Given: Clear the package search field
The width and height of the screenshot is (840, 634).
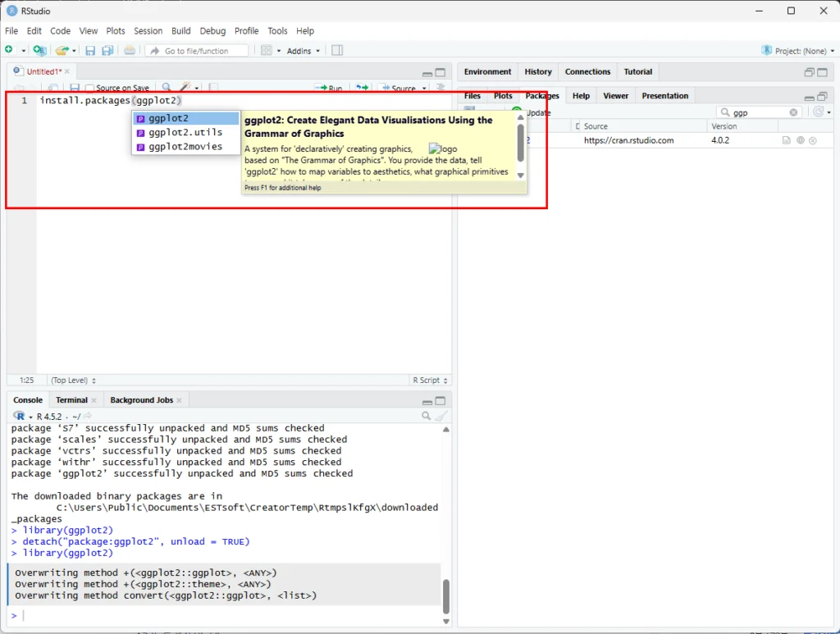Looking at the screenshot, I should coord(793,112).
